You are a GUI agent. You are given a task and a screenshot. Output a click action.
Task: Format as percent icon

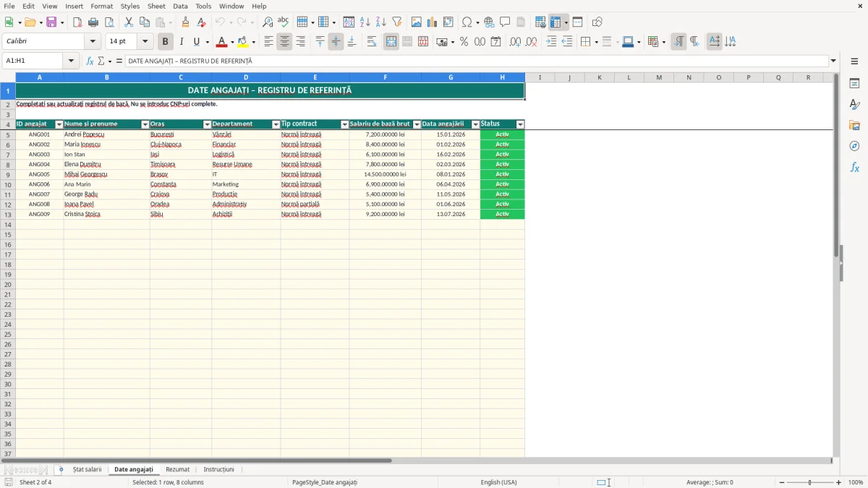[x=464, y=42]
